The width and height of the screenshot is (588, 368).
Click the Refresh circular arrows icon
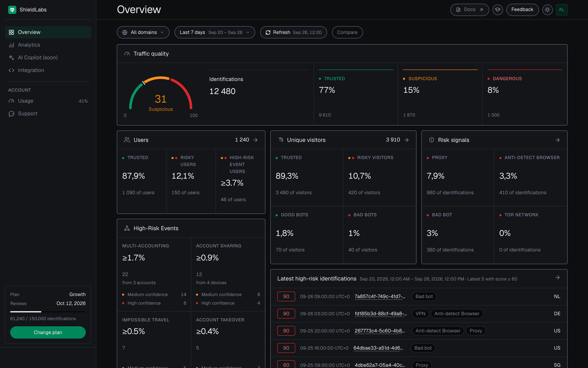(x=268, y=32)
